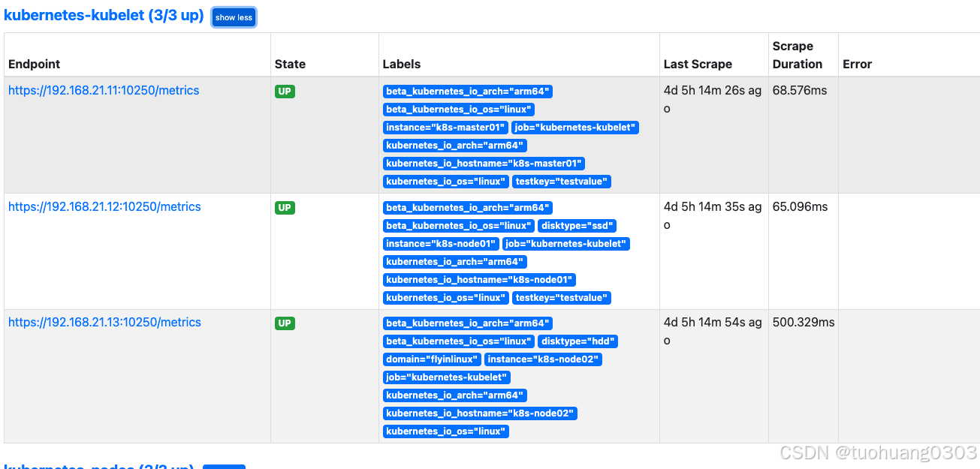980x469 pixels.
Task: Click testkey="testvalue" label in node01 row
Action: [562, 298]
